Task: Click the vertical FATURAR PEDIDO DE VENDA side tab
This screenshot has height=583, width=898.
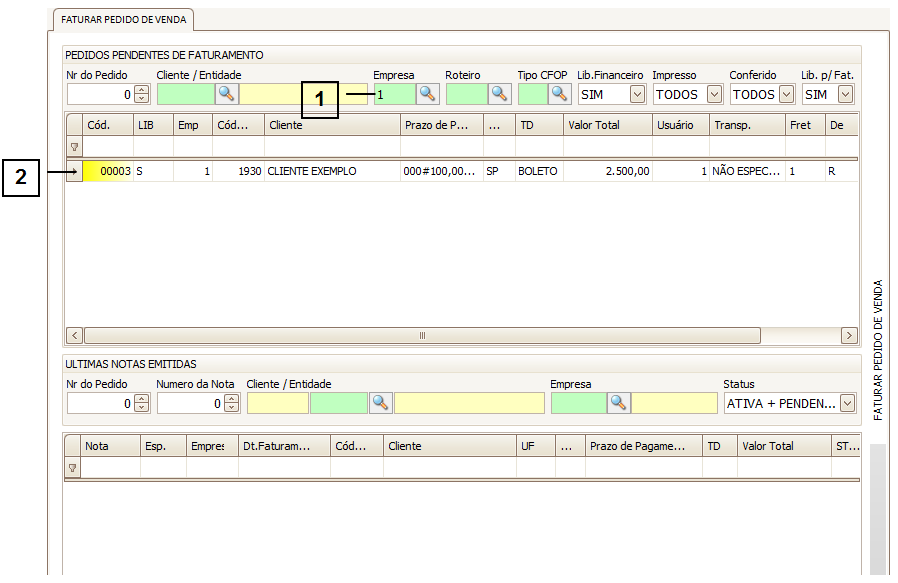Action: tap(878, 350)
